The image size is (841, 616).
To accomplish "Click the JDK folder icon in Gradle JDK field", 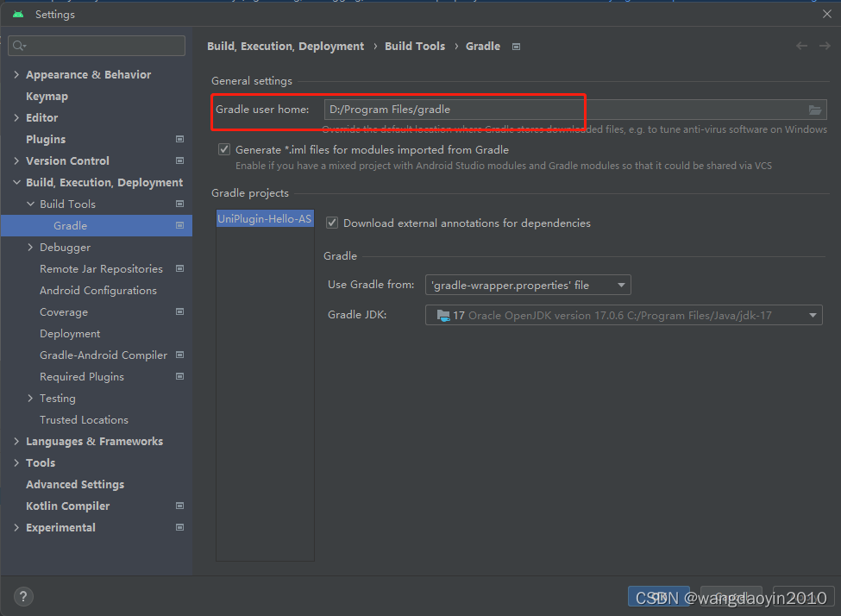I will pyautogui.click(x=443, y=316).
